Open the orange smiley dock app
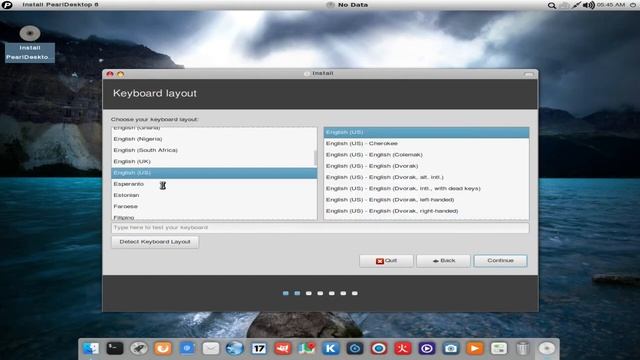 [x=163, y=348]
